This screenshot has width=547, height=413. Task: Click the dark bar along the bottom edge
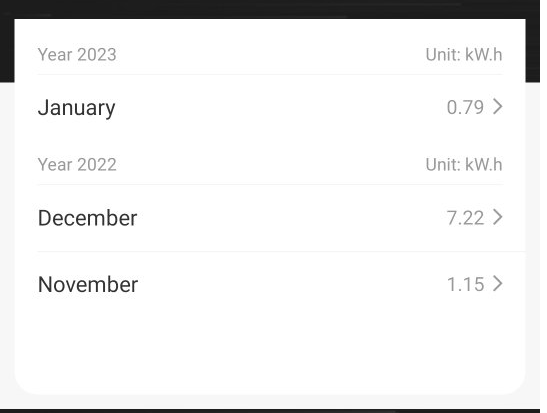tap(270, 411)
